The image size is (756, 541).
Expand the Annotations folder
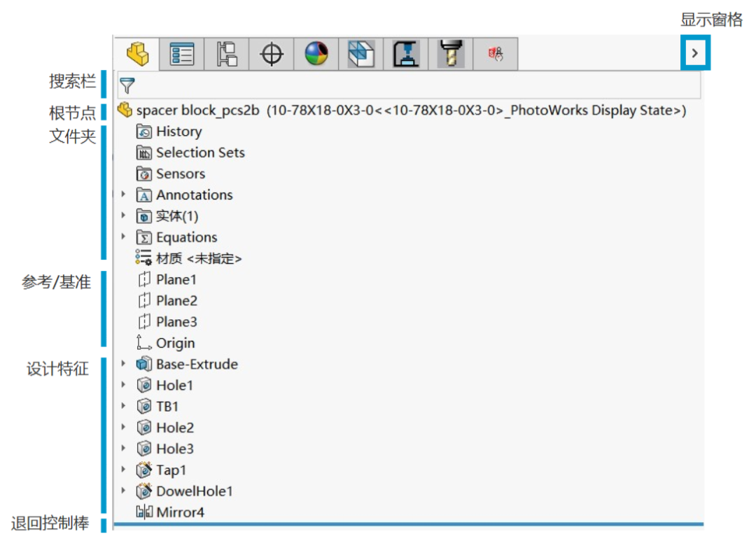(x=124, y=195)
